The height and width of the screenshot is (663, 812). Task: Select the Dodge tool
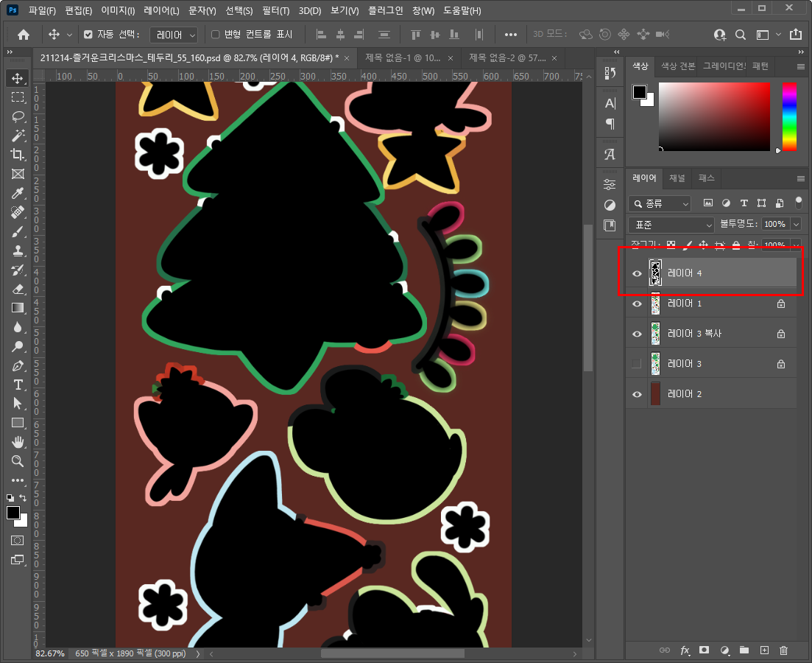18,346
